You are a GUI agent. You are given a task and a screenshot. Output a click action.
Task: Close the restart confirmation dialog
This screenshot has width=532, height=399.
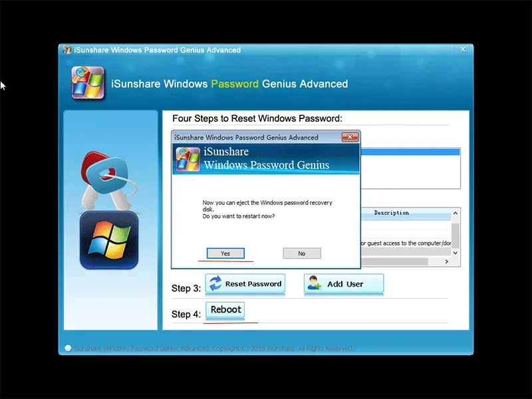[x=350, y=137]
